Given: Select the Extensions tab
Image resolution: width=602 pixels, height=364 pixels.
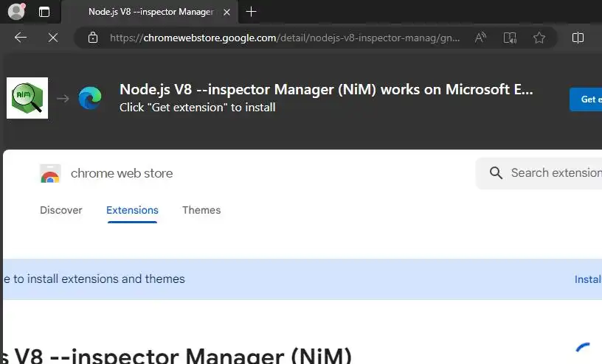Looking at the screenshot, I should (132, 210).
